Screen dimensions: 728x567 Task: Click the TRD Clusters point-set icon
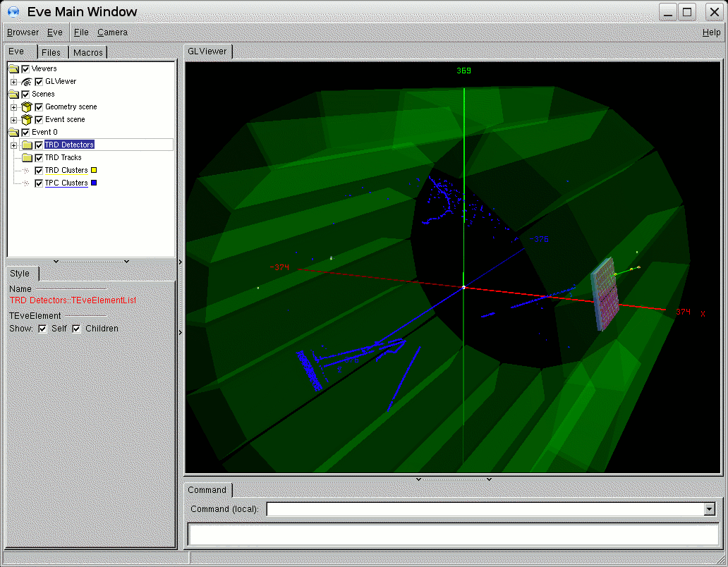click(26, 170)
